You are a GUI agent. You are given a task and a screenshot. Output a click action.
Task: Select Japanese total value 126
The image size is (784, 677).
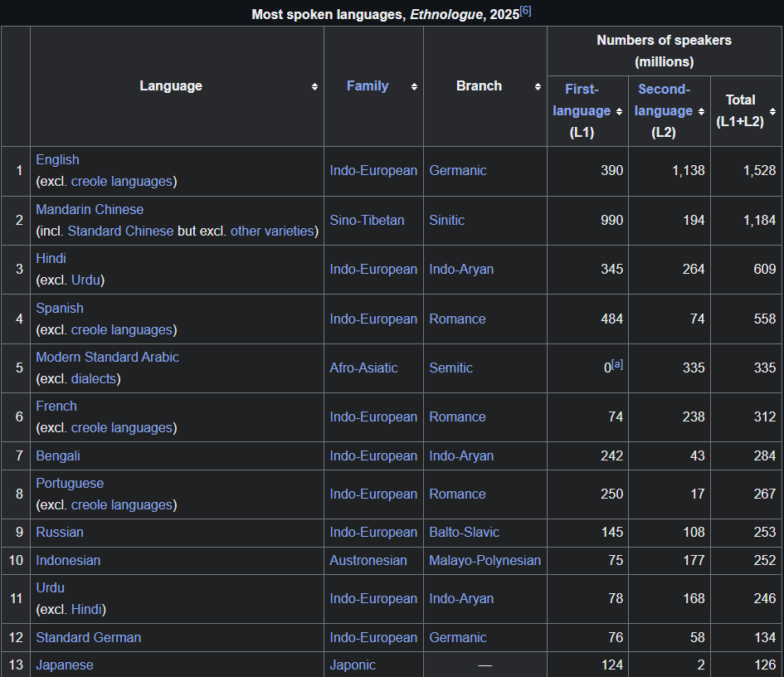[x=764, y=665]
